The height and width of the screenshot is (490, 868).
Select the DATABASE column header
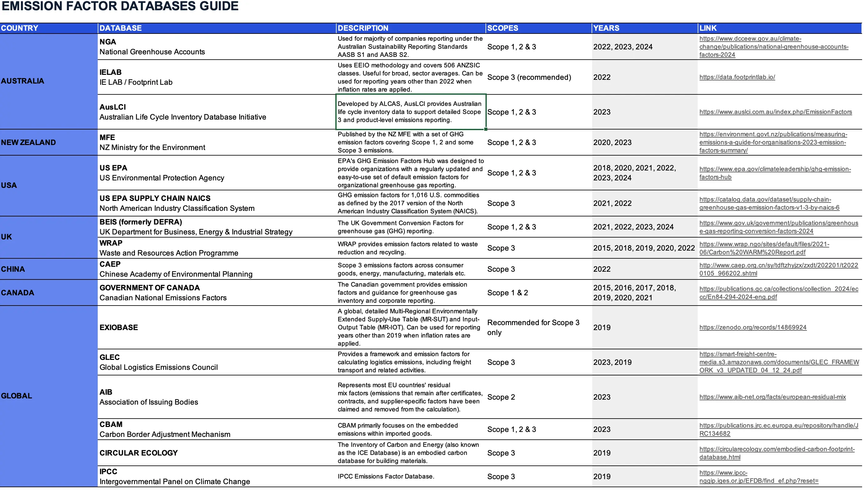217,28
